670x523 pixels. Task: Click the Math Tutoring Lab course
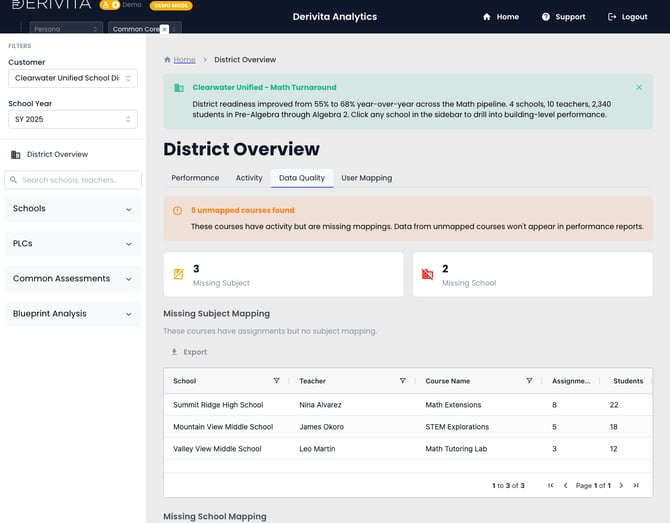pos(456,449)
